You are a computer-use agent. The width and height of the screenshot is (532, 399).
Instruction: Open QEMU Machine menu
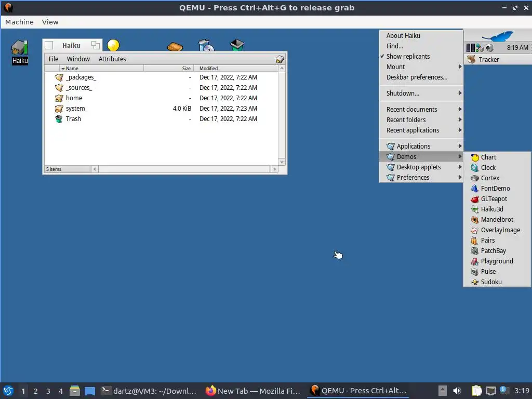point(19,22)
